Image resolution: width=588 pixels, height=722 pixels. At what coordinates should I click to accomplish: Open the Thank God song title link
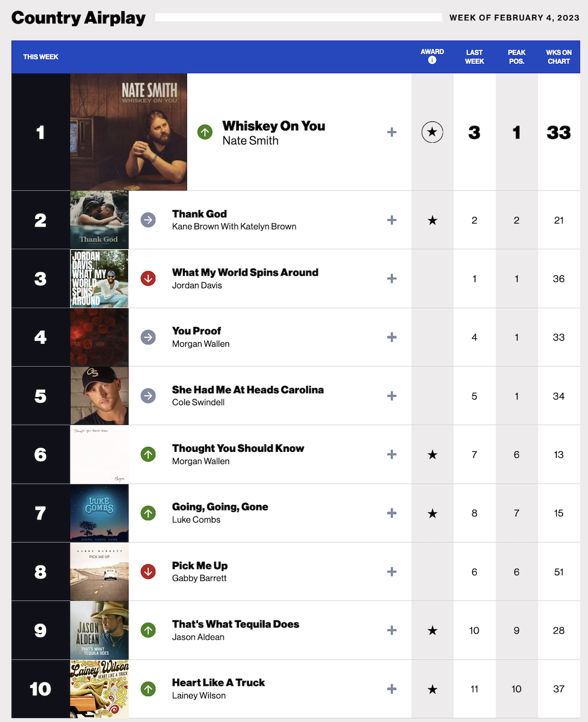coord(199,214)
